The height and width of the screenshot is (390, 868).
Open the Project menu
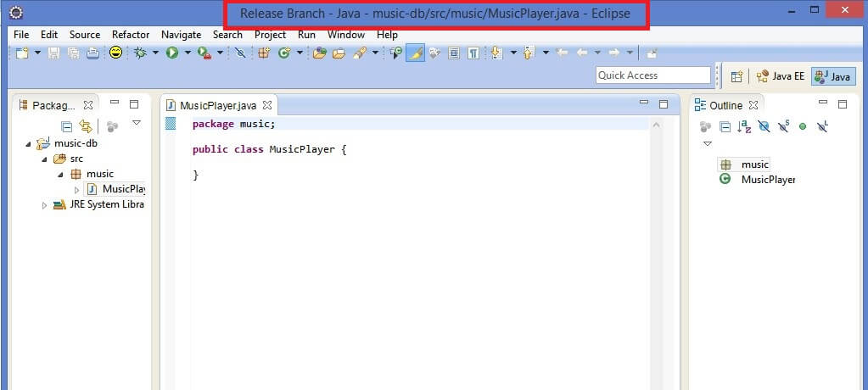click(270, 34)
